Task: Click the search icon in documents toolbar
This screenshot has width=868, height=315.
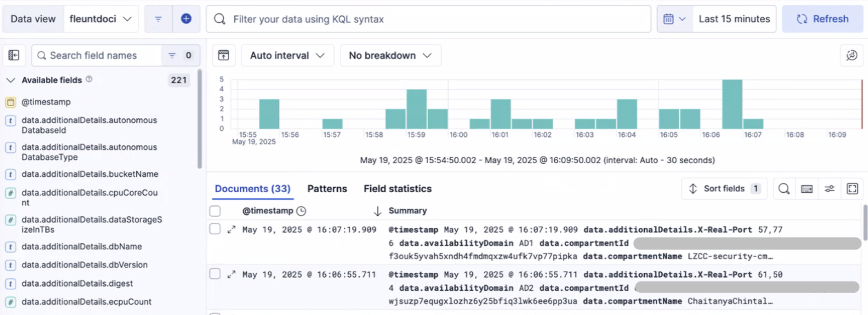Action: [x=784, y=189]
